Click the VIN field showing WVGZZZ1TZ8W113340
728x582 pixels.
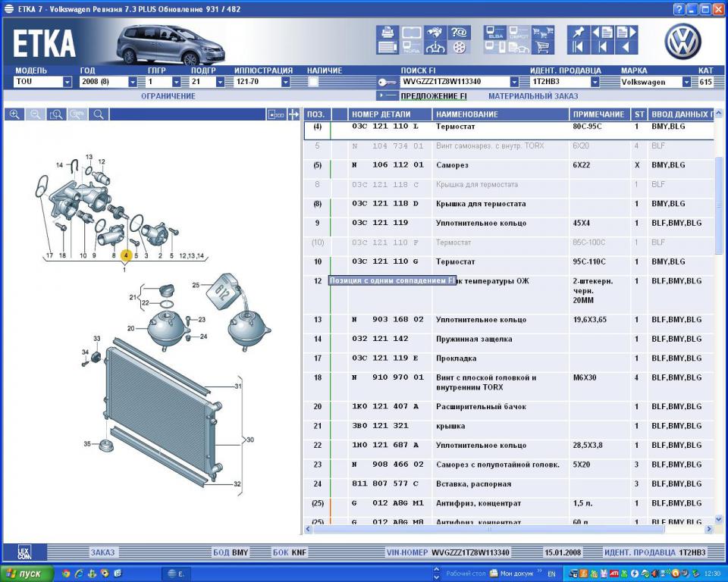(x=455, y=82)
